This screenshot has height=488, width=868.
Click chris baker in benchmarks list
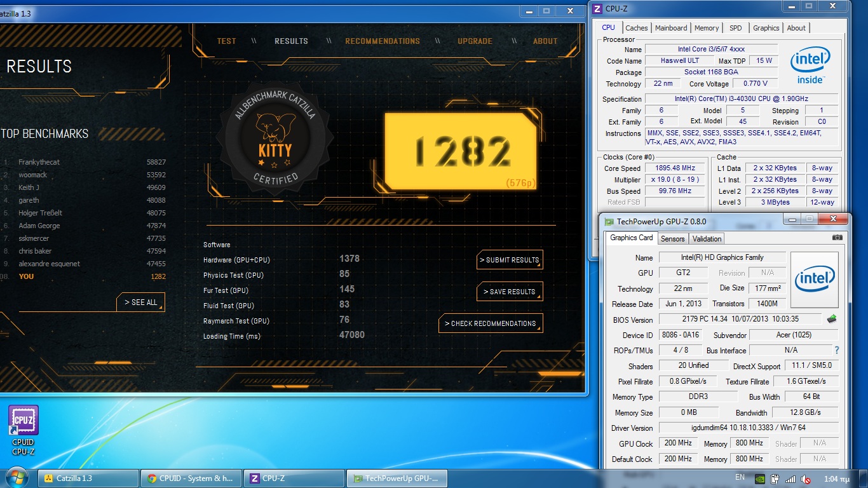coord(35,251)
